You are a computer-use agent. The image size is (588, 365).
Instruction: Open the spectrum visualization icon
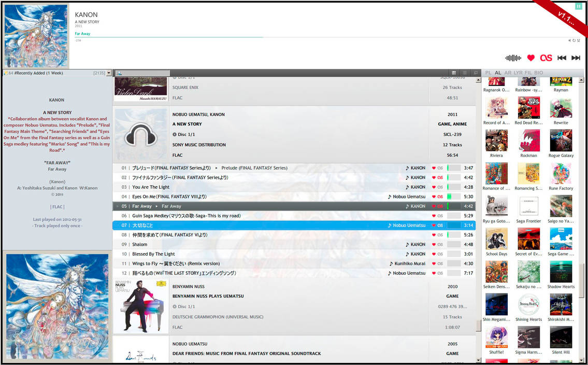pyautogui.click(x=512, y=58)
